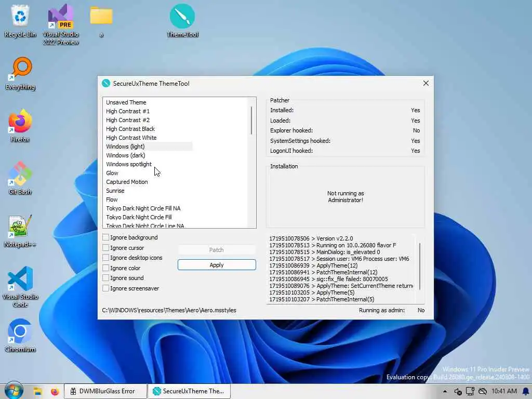532x399 pixels.
Task: Select the Everything search shortcut
Action: [x=20, y=74]
